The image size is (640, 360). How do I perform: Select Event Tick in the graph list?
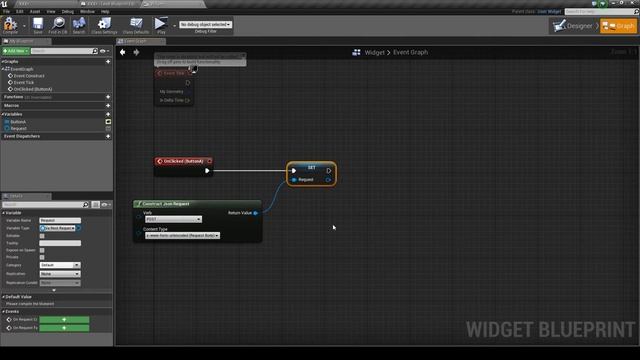(x=24, y=82)
